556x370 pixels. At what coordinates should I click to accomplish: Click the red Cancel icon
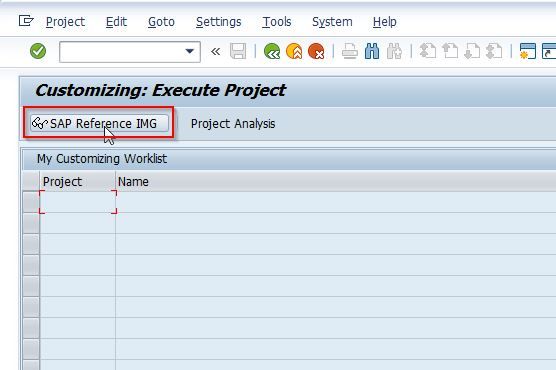pyautogui.click(x=316, y=51)
